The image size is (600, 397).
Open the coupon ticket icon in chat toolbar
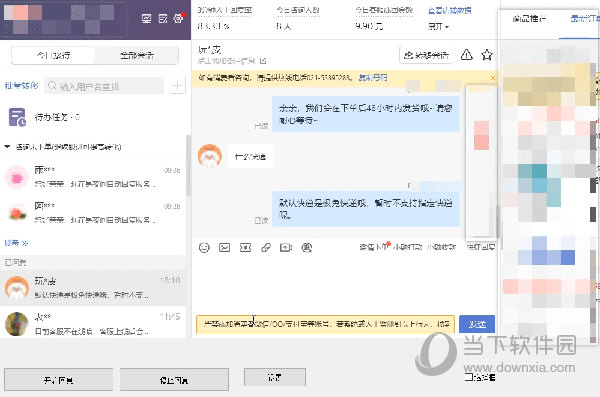(x=245, y=248)
